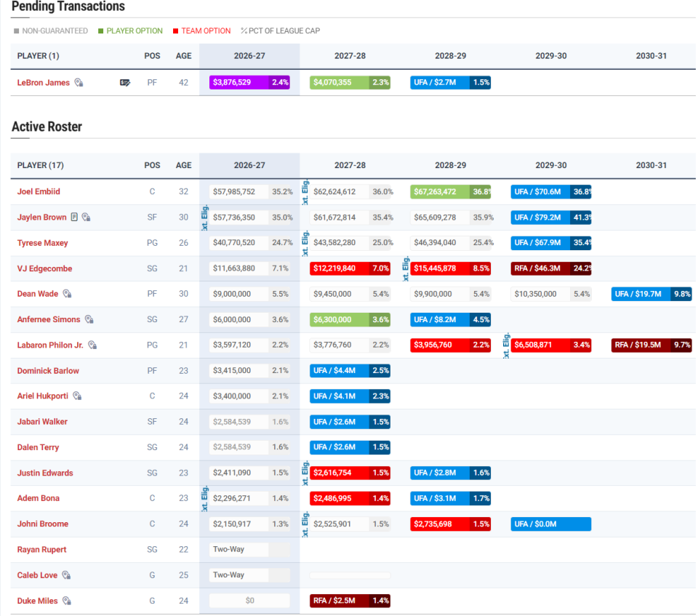
Task: Click Justin Edwards' red $2,616,754 team option
Action: pos(350,473)
